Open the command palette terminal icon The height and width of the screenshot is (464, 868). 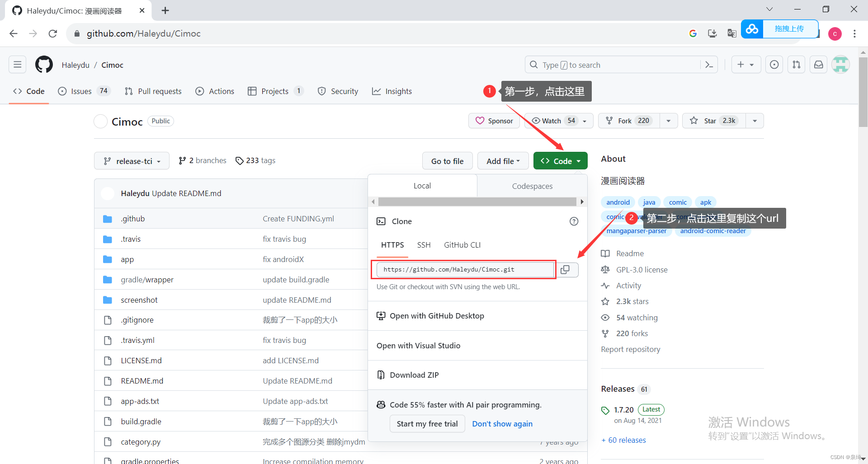[x=709, y=65]
